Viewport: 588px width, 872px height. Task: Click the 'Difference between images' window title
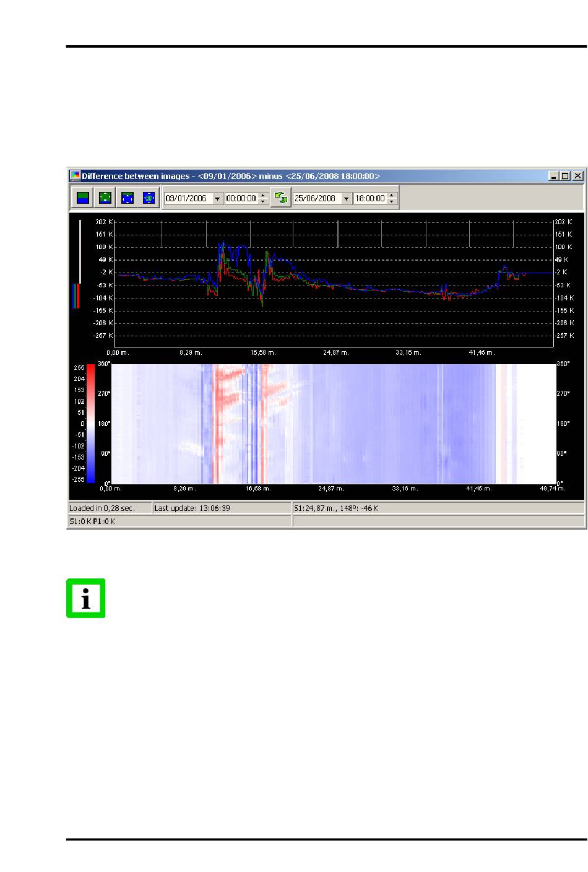click(x=231, y=176)
